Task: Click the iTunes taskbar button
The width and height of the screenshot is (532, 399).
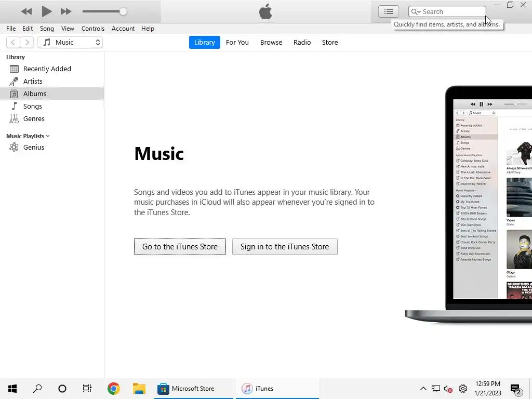Action: [x=277, y=389]
